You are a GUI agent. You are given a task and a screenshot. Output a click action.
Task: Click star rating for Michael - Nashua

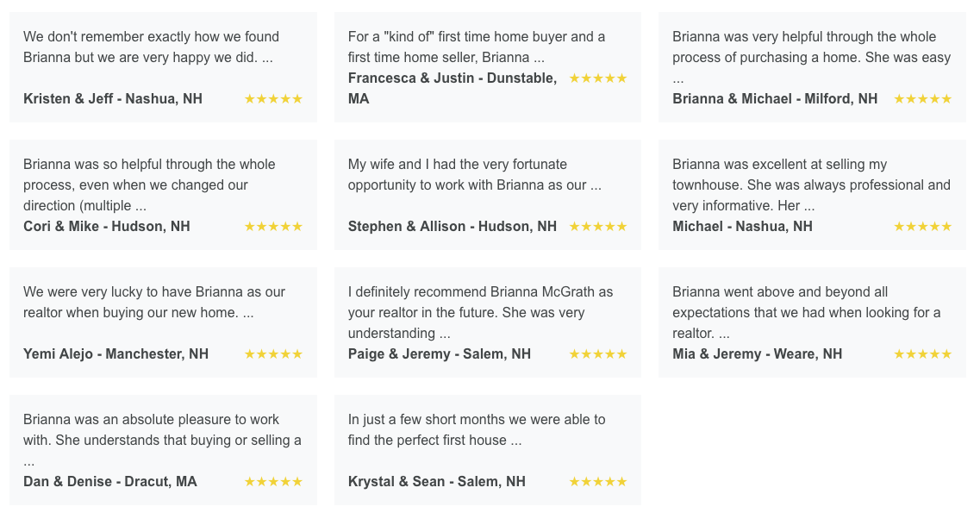click(922, 227)
